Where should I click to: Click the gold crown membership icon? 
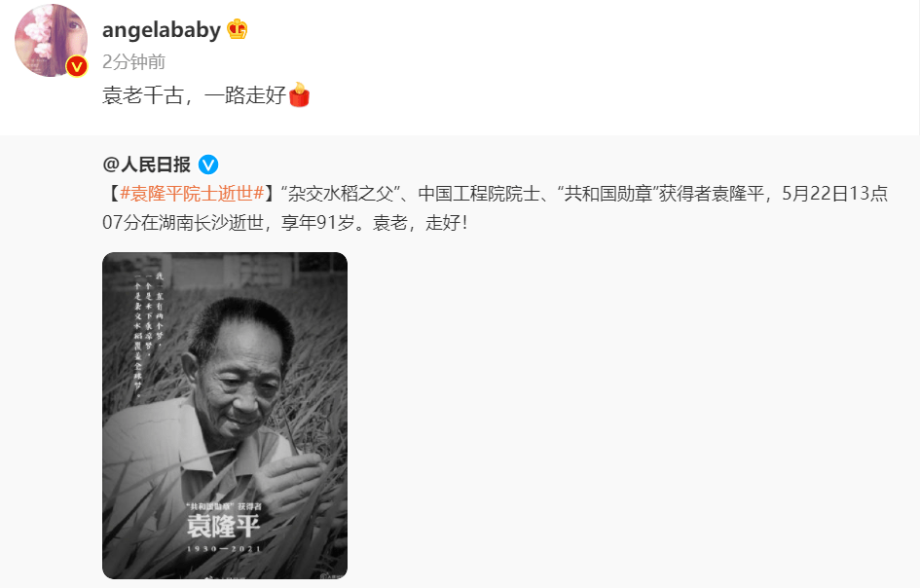coord(237,29)
